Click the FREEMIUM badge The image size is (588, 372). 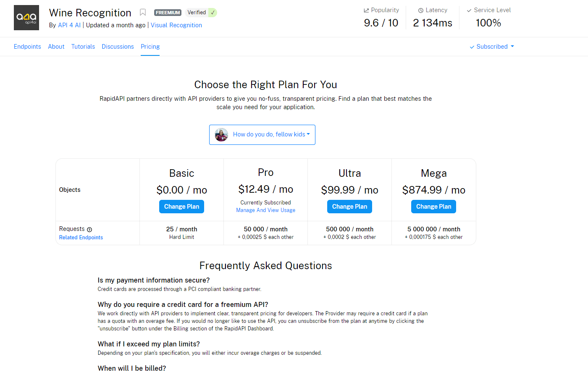pos(168,13)
